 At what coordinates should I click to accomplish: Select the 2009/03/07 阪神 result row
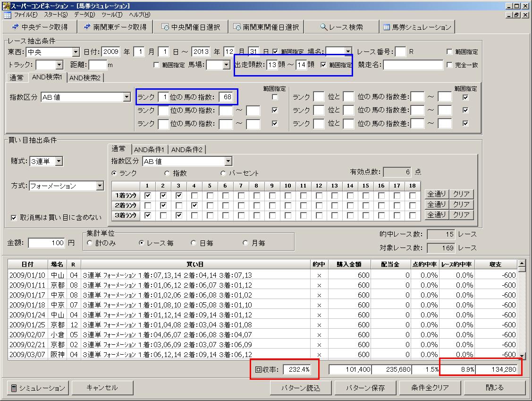(x=262, y=355)
